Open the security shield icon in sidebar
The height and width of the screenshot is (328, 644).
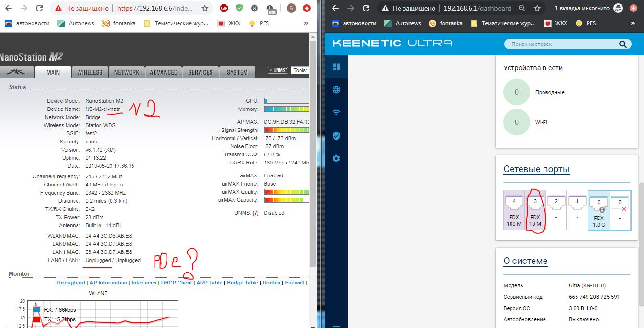tap(336, 136)
